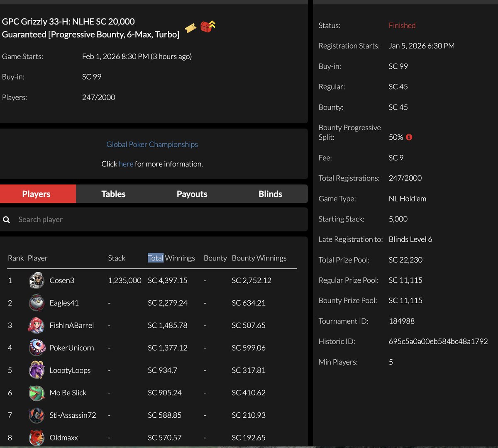Viewport: 498px width, 448px height.
Task: Click bounty winnings SC 2,752.12
Action: pyautogui.click(x=251, y=280)
